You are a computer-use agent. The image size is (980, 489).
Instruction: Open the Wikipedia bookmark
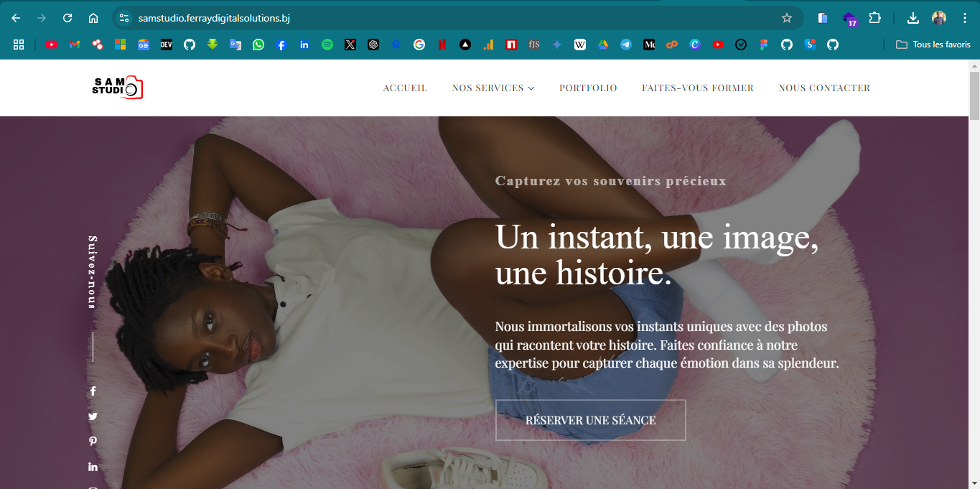(x=580, y=45)
